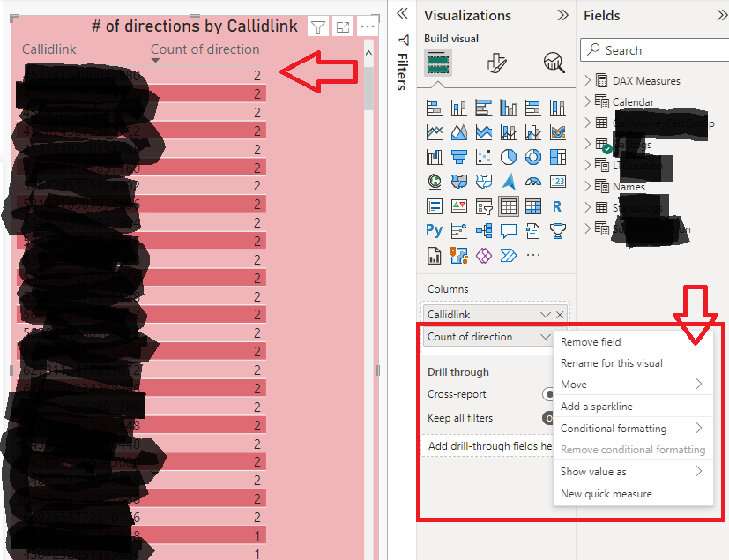Get more visuals via the ellipsis in gallery

533,255
